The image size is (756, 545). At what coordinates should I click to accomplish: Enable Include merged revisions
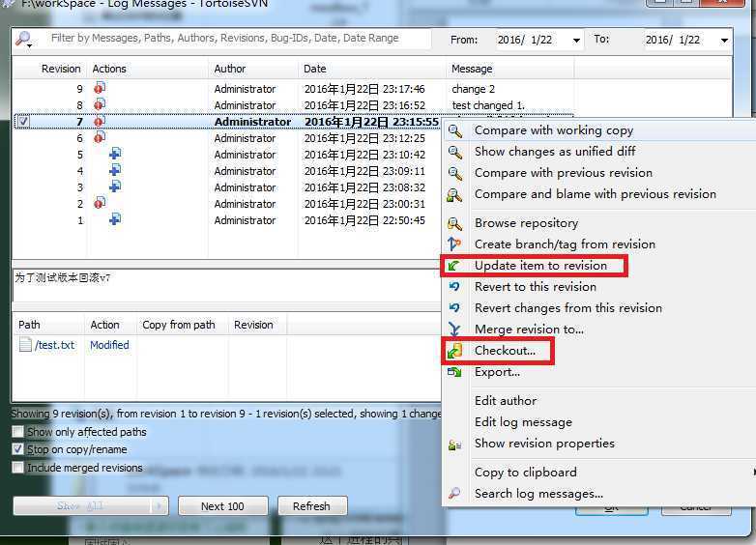[x=17, y=468]
